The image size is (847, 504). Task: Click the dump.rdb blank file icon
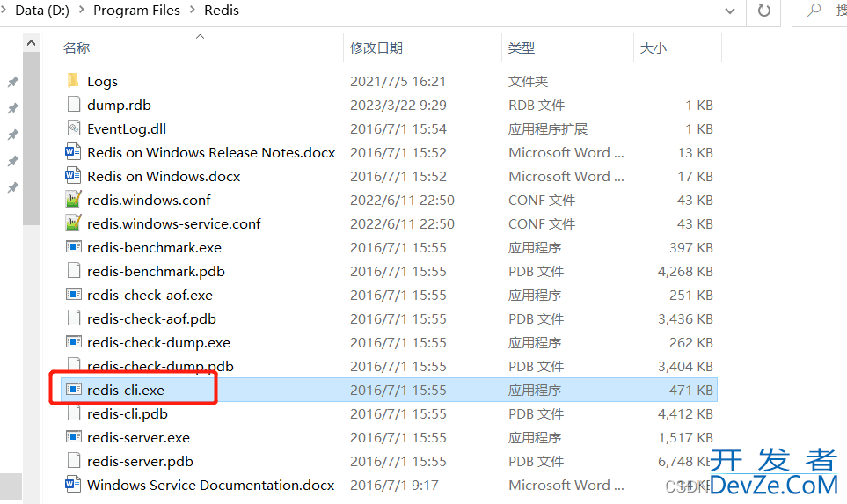click(x=74, y=105)
